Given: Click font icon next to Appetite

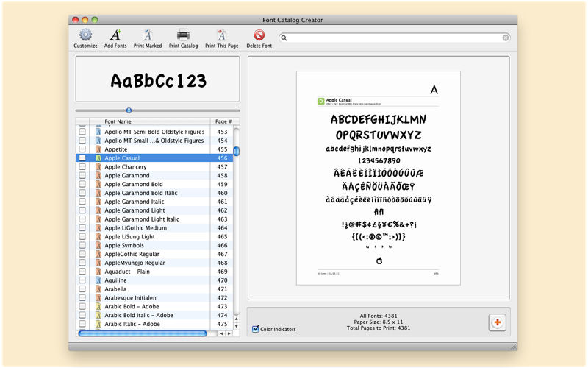Looking at the screenshot, I should (x=98, y=149).
